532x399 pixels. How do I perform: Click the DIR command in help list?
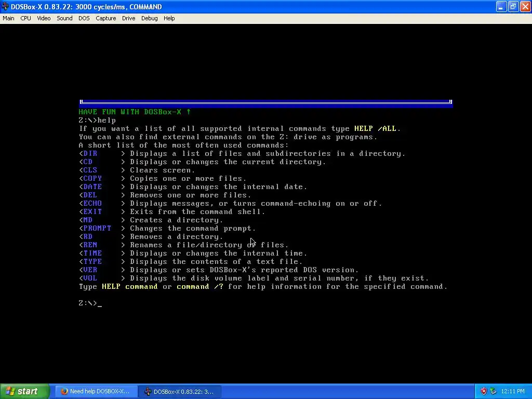coord(90,153)
